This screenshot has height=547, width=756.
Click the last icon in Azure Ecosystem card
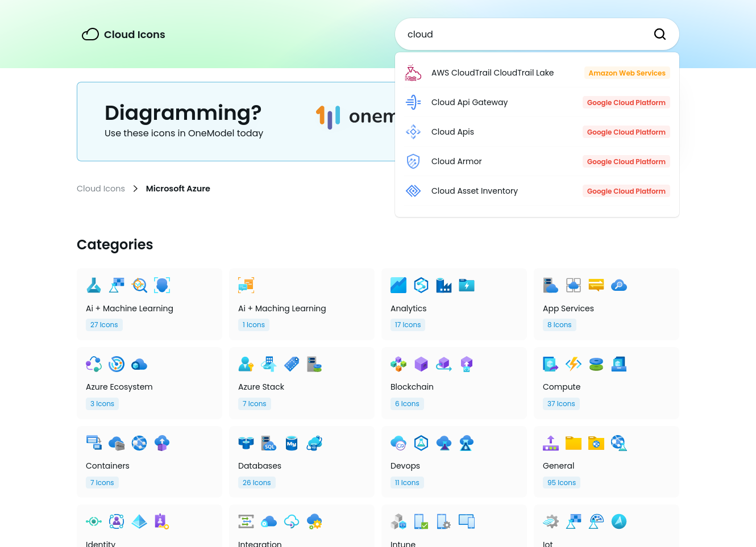point(139,364)
